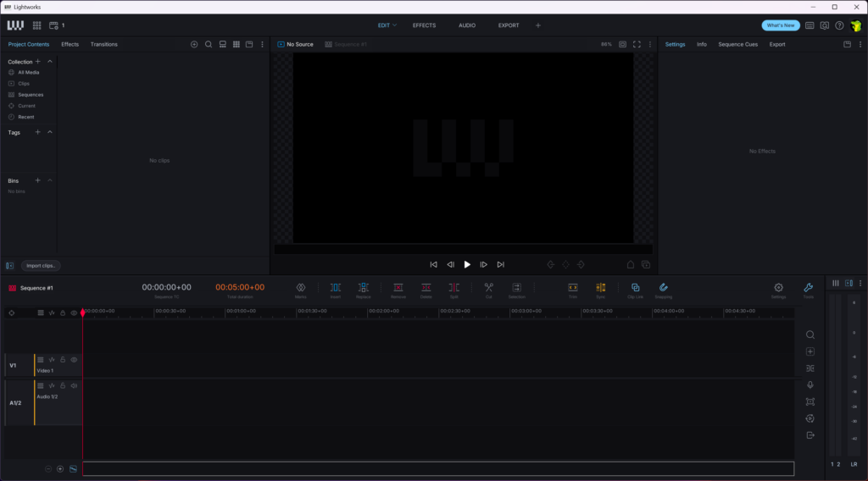Select the Cut scissors tool
The image size is (868, 481).
tap(489, 287)
